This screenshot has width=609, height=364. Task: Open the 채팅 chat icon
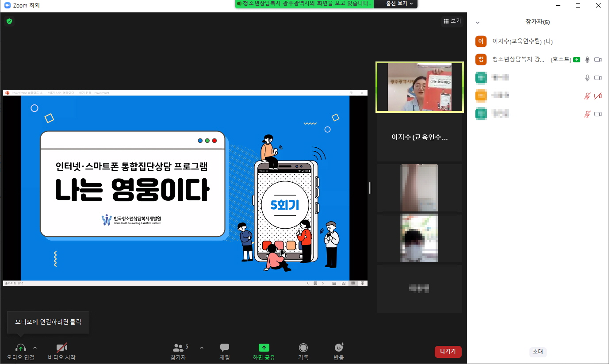point(225,348)
